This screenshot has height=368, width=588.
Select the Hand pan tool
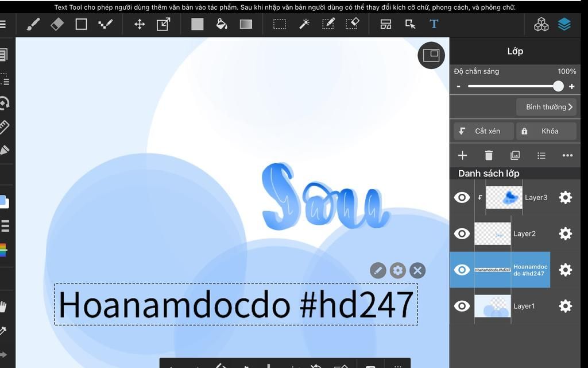(x=3, y=307)
